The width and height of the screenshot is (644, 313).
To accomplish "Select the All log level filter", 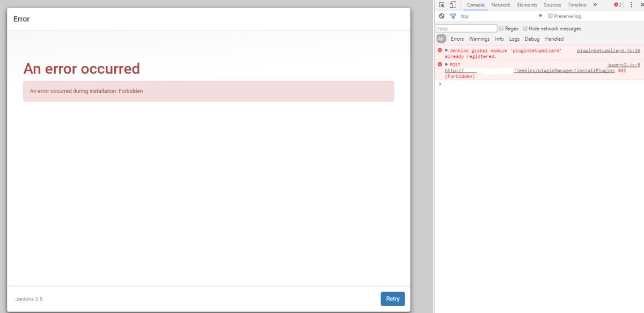I will pos(441,39).
